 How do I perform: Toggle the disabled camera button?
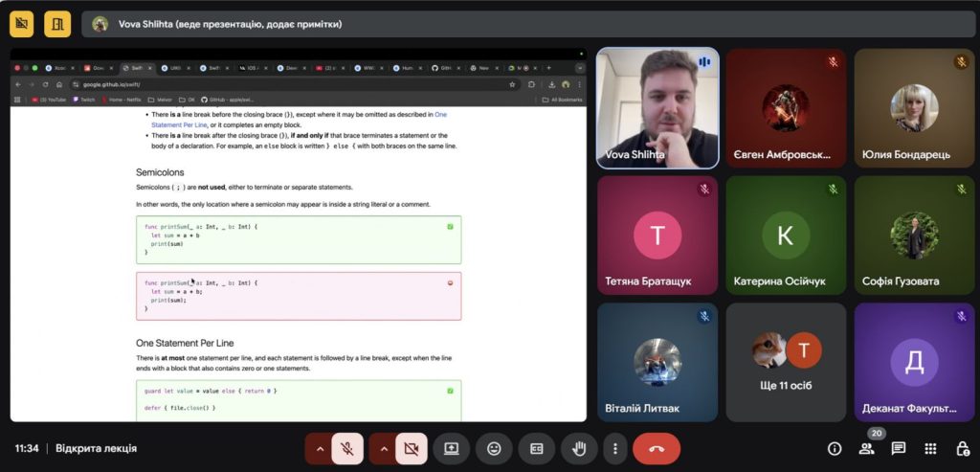pos(412,448)
